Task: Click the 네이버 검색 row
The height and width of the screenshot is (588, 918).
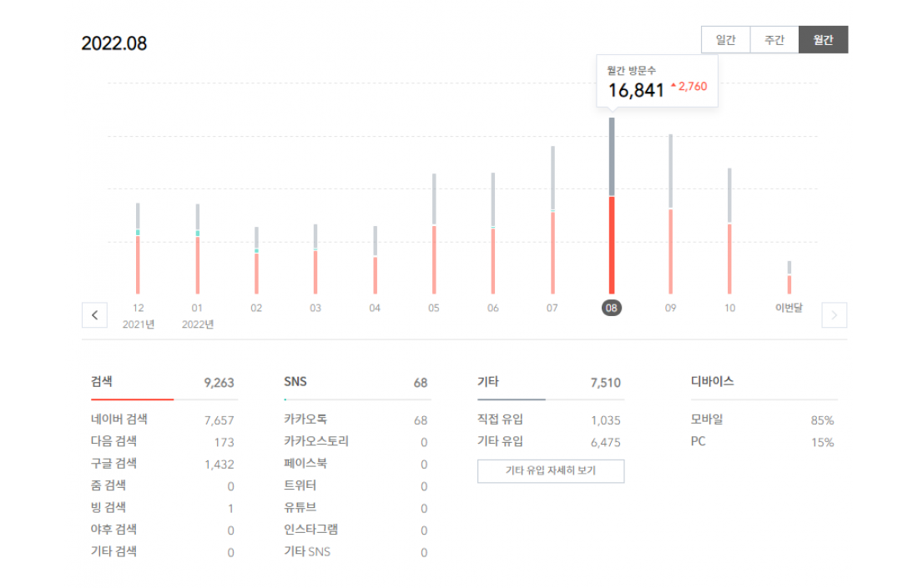Action: (x=162, y=420)
